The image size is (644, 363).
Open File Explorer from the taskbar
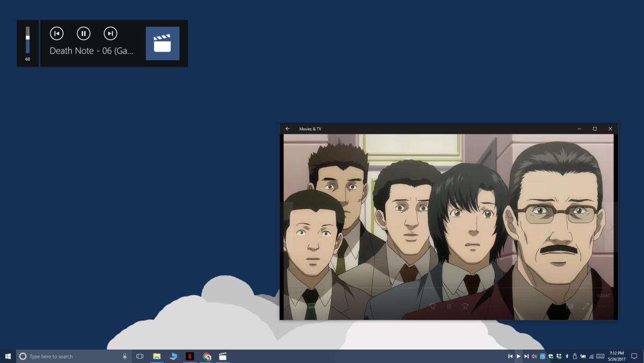pos(157,356)
